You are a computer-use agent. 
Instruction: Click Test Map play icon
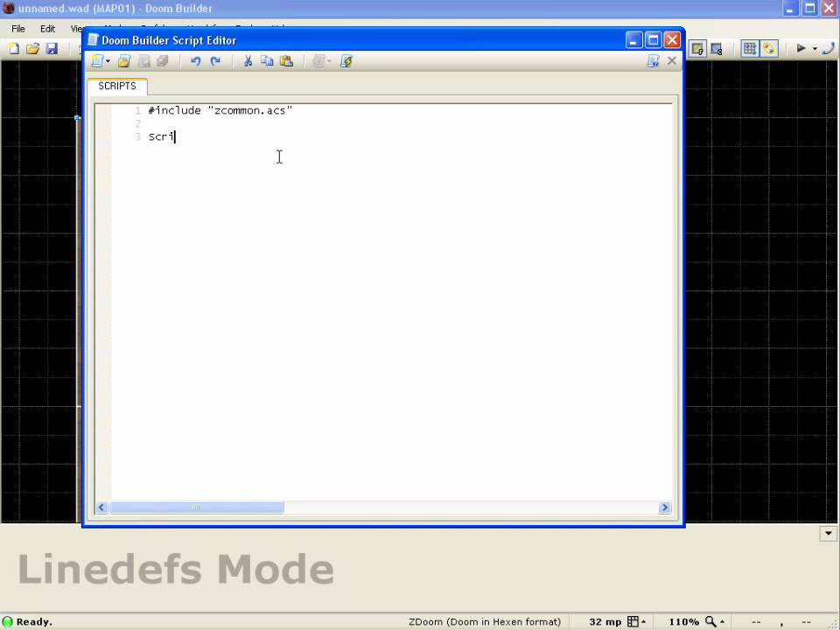pos(801,49)
